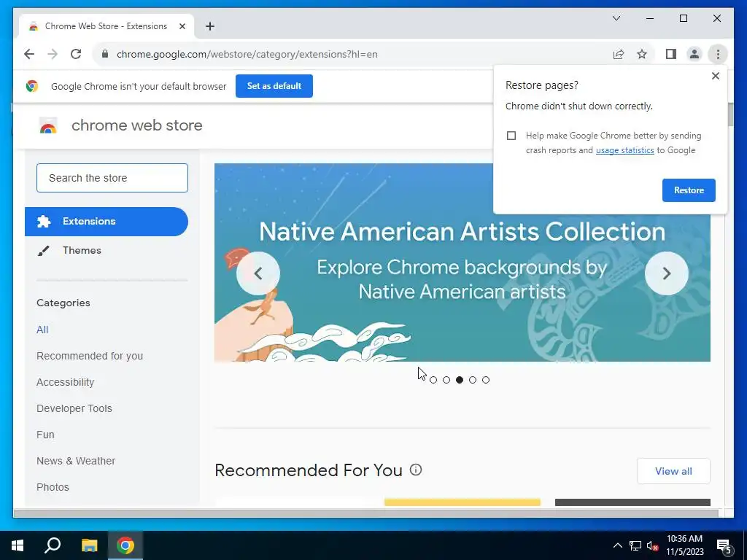
Task: Select the Extensions sidebar tab
Action: click(x=107, y=222)
